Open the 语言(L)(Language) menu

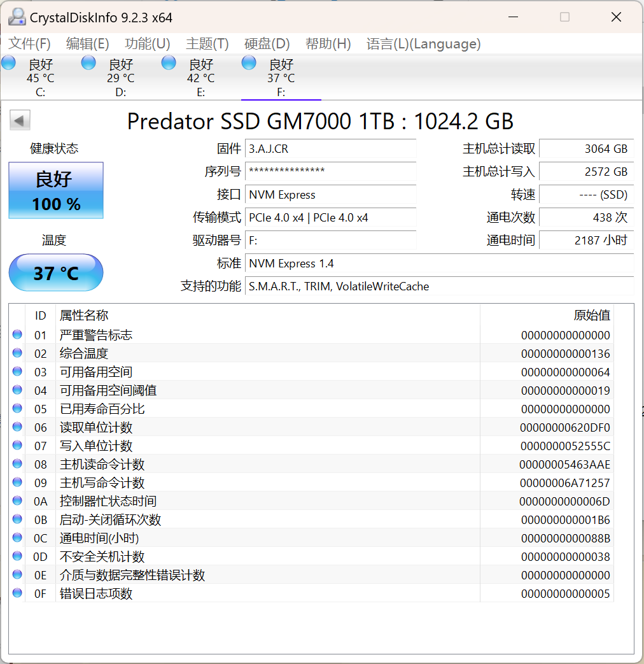click(x=423, y=44)
